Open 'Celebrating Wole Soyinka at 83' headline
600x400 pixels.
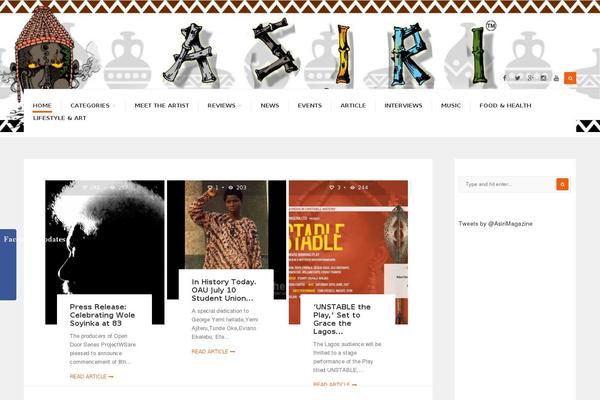(x=102, y=315)
